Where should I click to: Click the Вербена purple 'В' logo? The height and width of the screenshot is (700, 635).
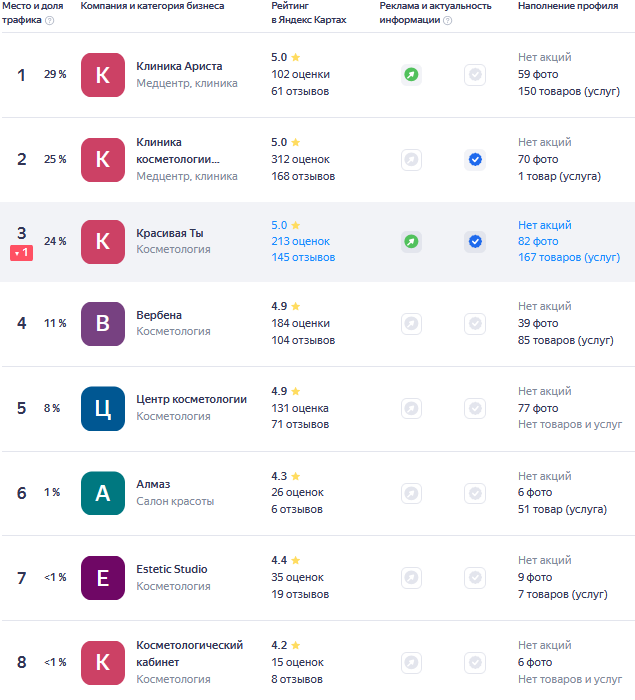[103, 324]
